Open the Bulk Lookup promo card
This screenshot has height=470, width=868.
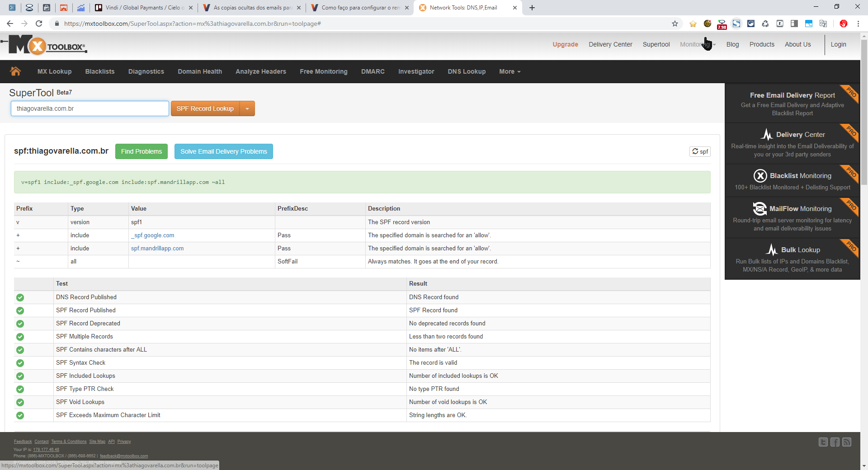(792, 259)
